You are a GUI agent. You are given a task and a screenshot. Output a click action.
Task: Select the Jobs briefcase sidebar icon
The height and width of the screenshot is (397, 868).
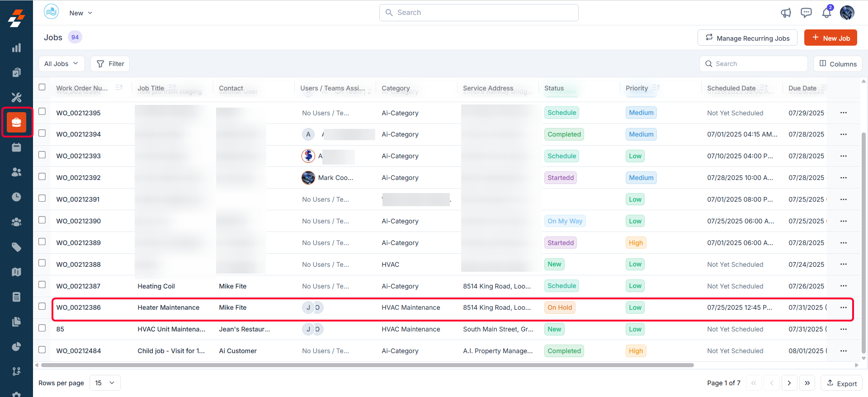click(x=16, y=122)
